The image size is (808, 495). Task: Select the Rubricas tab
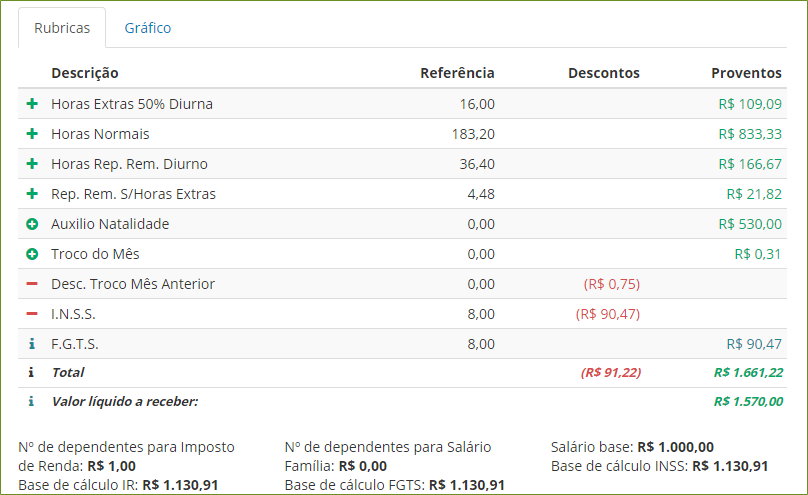click(x=62, y=28)
